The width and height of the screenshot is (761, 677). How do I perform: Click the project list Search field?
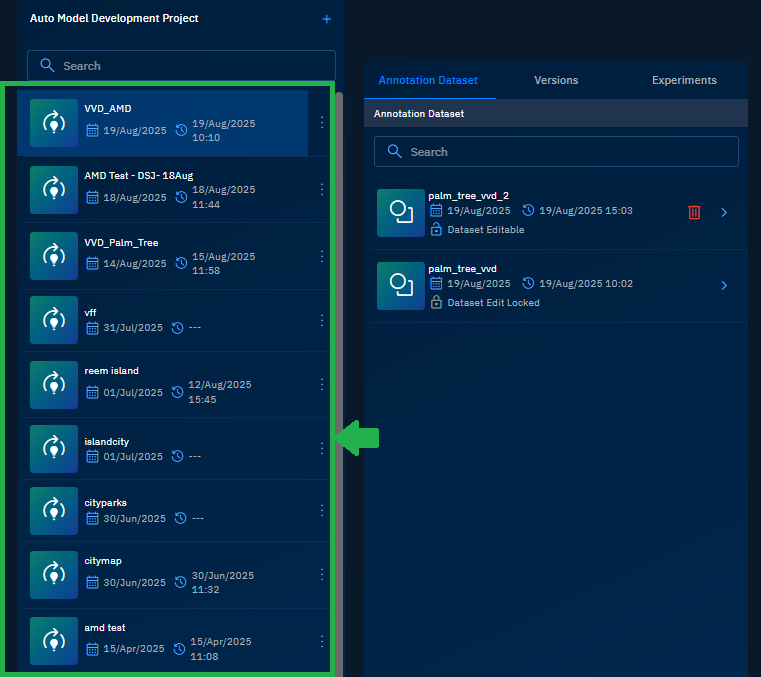click(x=180, y=66)
